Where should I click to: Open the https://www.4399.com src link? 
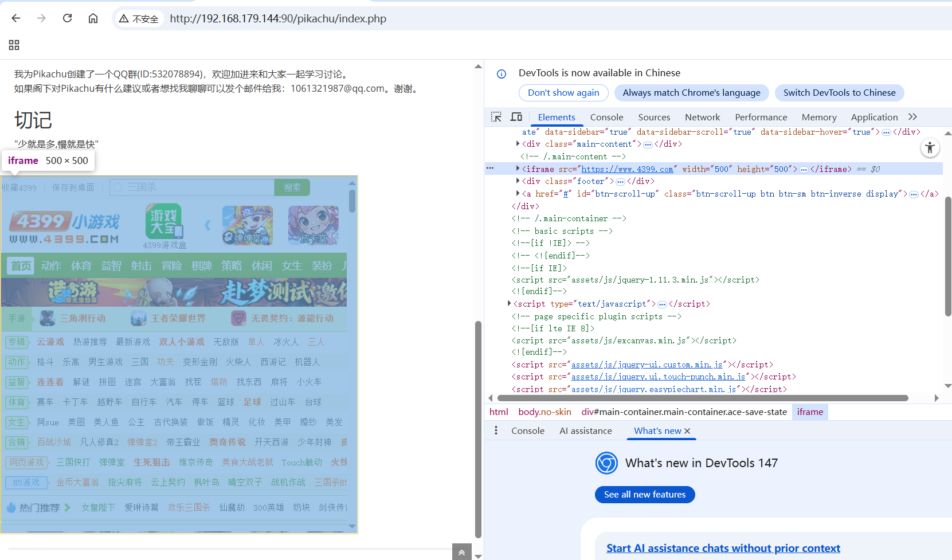[627, 169]
